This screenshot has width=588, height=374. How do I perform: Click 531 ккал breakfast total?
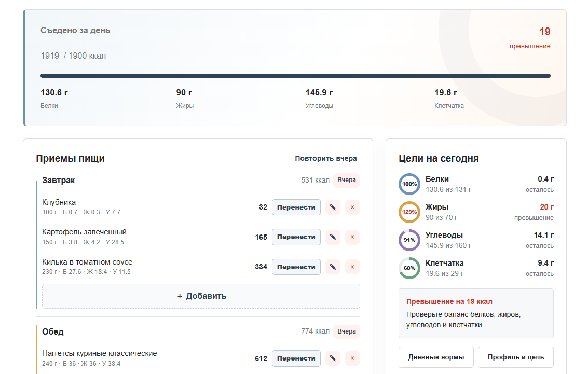[315, 180]
